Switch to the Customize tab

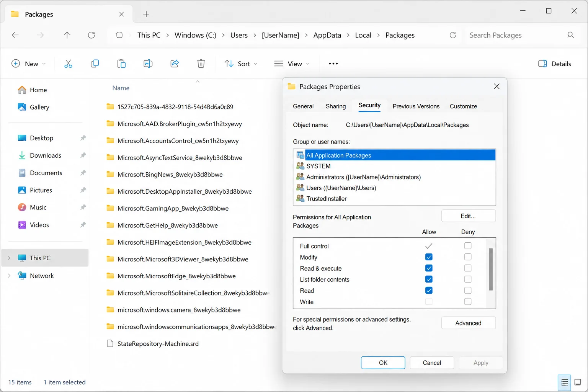click(463, 106)
